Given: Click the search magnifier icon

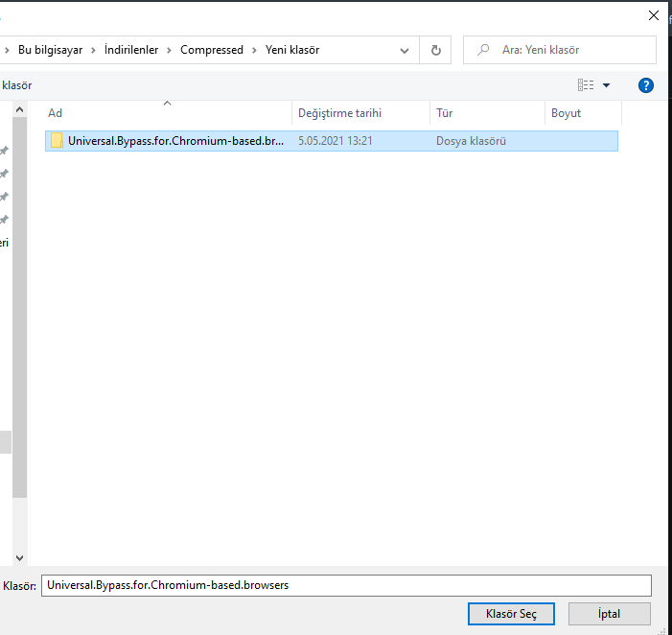Looking at the screenshot, I should (483, 50).
